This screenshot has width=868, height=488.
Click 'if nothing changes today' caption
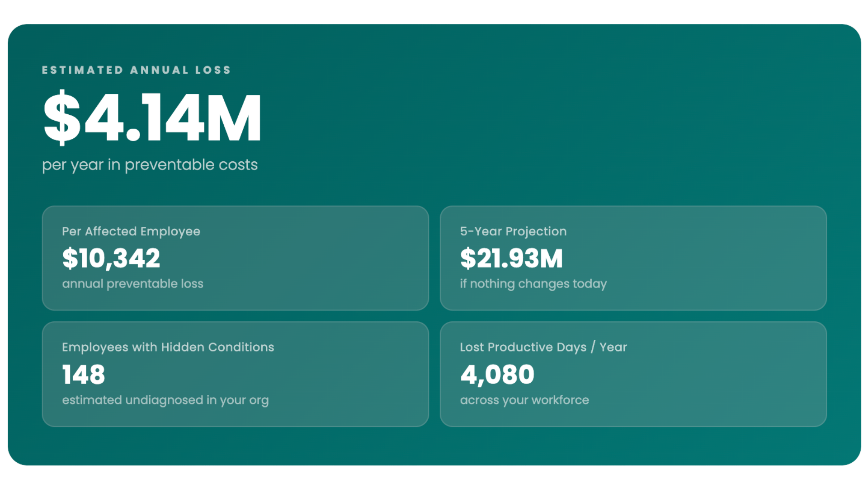tap(533, 284)
